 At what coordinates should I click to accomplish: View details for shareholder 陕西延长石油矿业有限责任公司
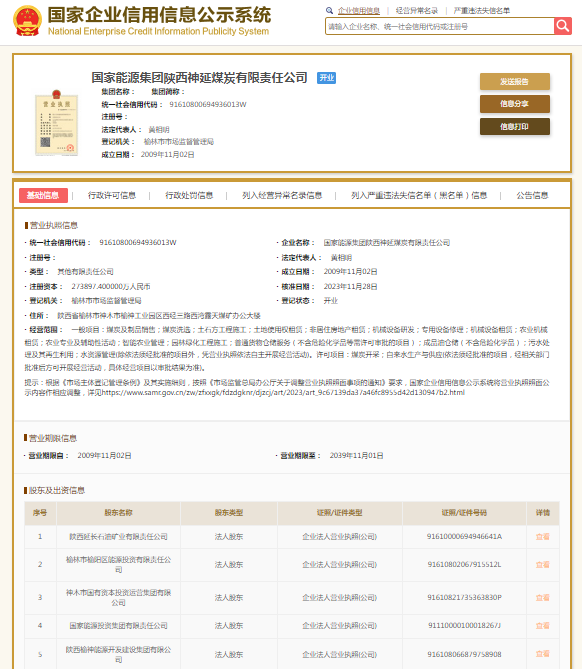(542, 537)
